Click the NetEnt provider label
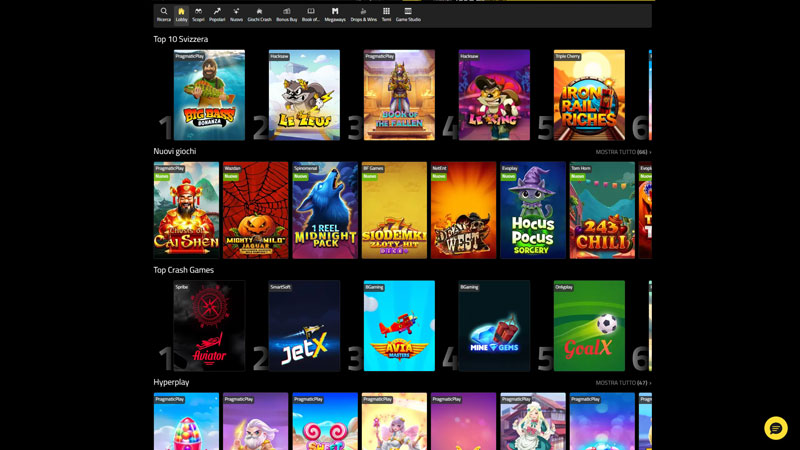800x450 pixels. (439, 168)
